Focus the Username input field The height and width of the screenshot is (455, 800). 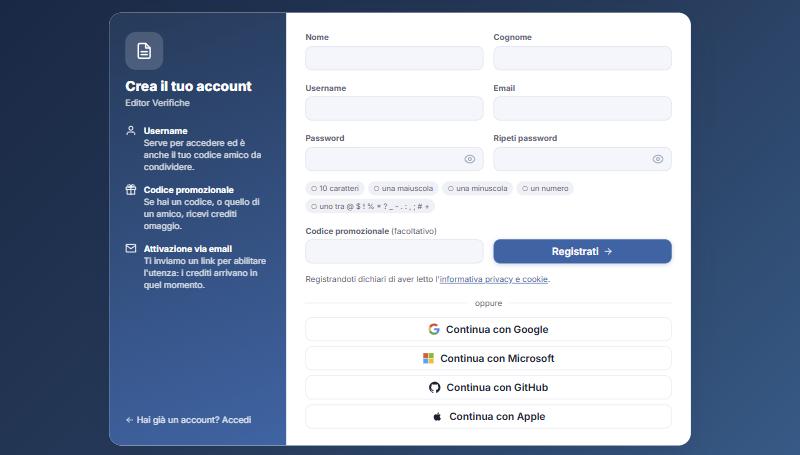point(394,109)
